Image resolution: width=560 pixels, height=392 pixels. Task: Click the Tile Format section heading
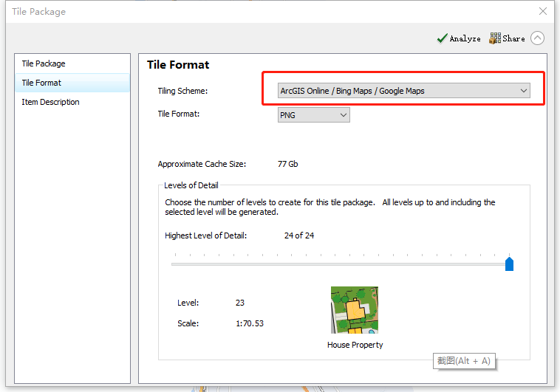[178, 65]
